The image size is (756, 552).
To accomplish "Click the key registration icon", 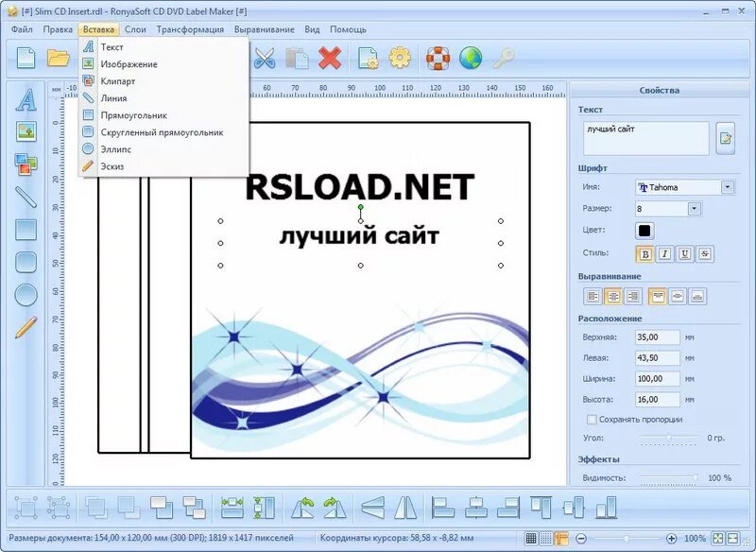I will pos(504,59).
